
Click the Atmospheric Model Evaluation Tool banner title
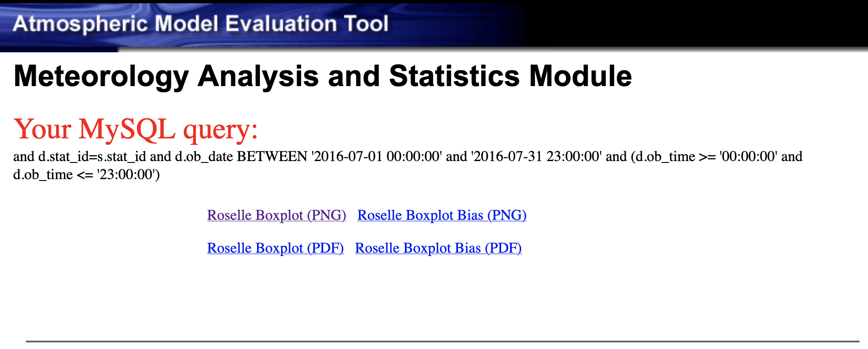click(x=201, y=24)
